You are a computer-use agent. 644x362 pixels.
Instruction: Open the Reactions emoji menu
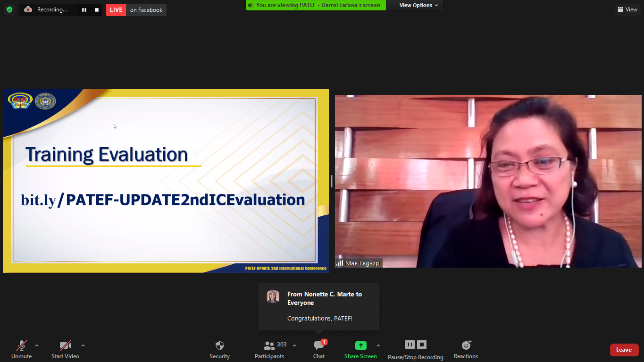click(x=466, y=349)
